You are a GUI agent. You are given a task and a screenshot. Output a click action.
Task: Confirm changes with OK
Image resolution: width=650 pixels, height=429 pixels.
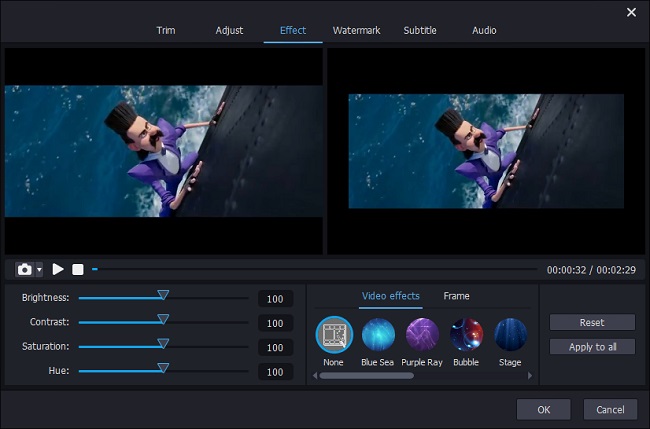point(543,410)
